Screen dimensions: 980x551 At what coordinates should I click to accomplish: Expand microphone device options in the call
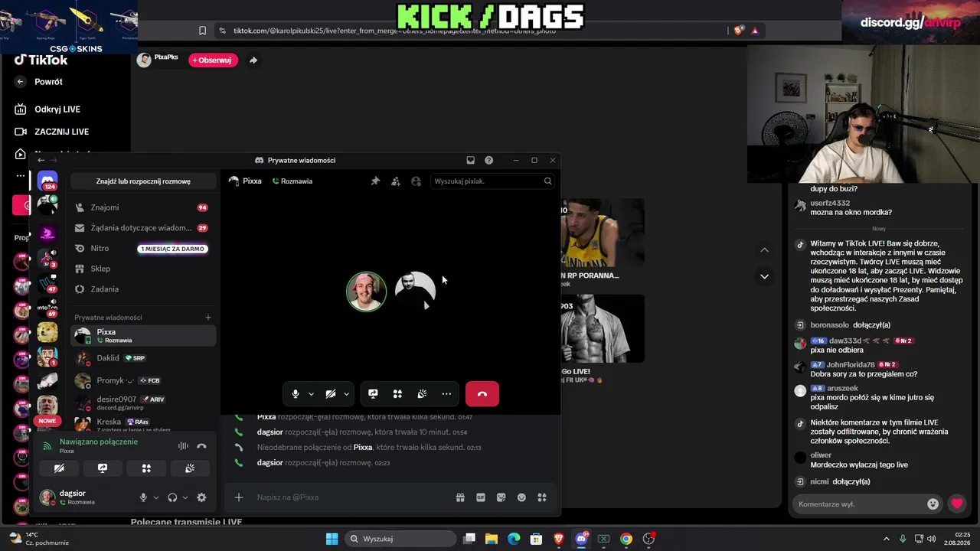pyautogui.click(x=311, y=394)
